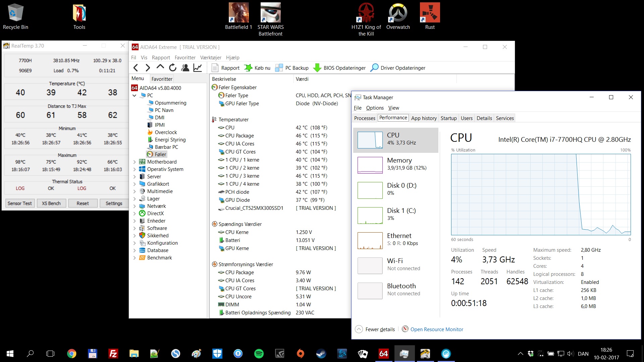Expand the Software tree node
644x362 pixels.
pos(135,228)
